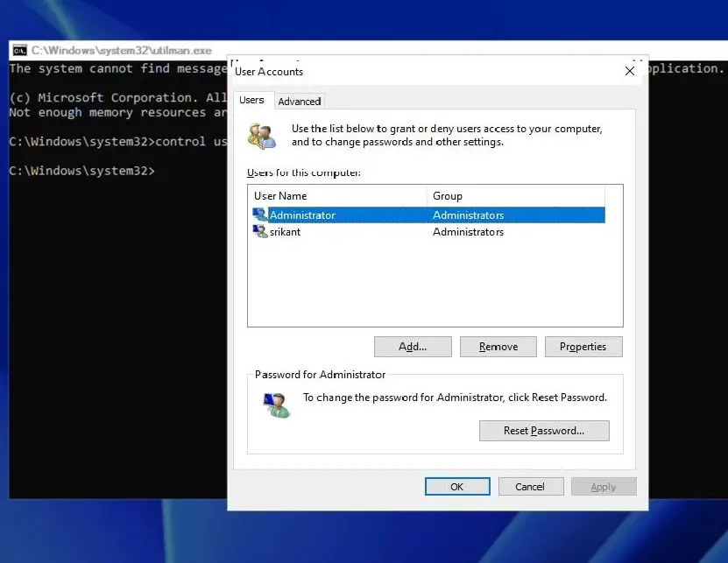Screen dimensions: 728x563
Task: Click the command prompt icon in utilman.exe title bar
Action: pyautogui.click(x=20, y=50)
